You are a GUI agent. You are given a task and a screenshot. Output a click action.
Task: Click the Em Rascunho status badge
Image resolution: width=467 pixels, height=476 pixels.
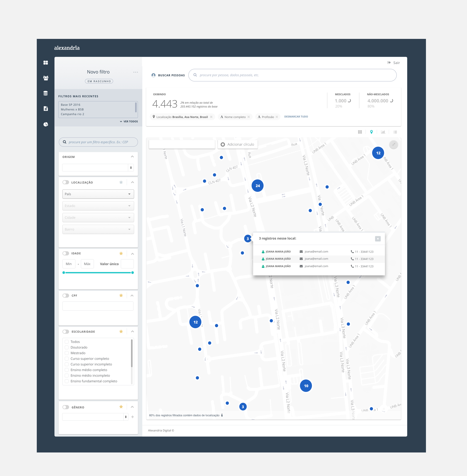click(x=99, y=81)
